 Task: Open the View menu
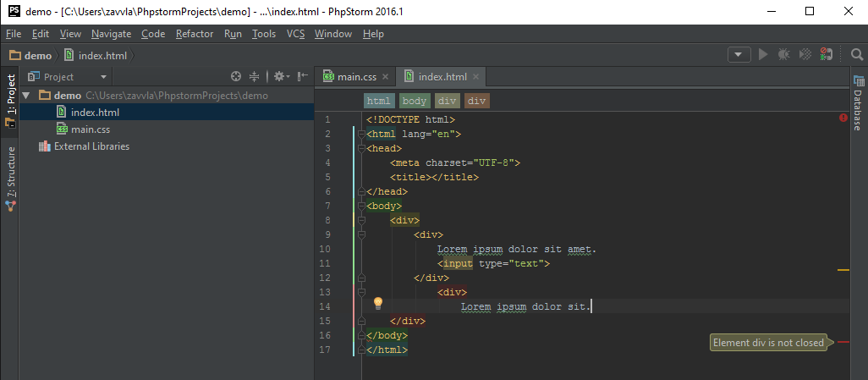[x=70, y=34]
